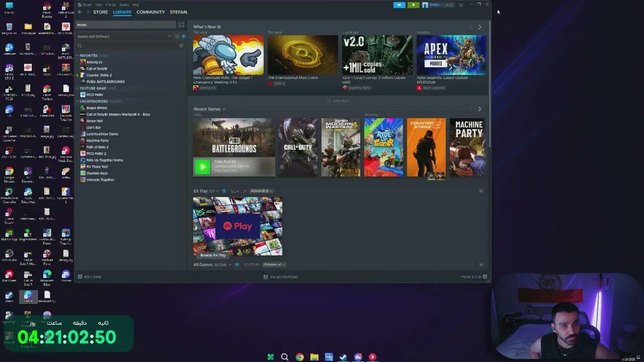Open the Help menu
Image resolution: width=644 pixels, height=362 pixels.
pyautogui.click(x=136, y=5)
